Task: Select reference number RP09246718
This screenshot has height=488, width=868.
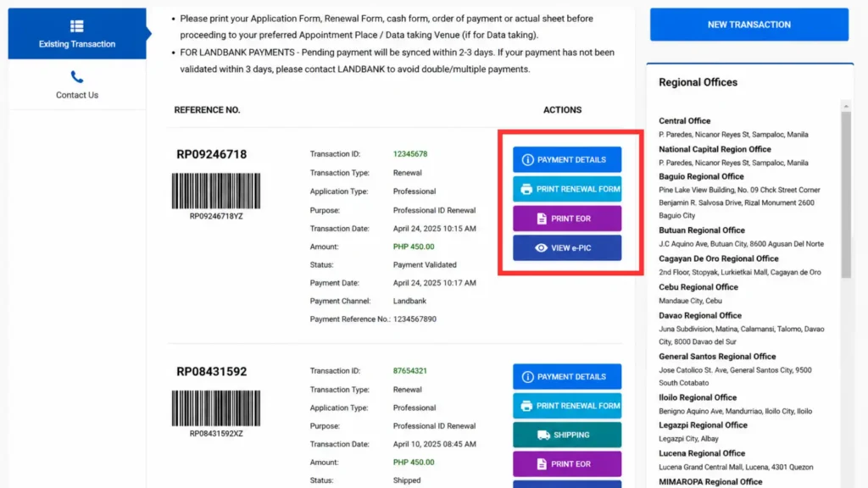Action: coord(211,154)
